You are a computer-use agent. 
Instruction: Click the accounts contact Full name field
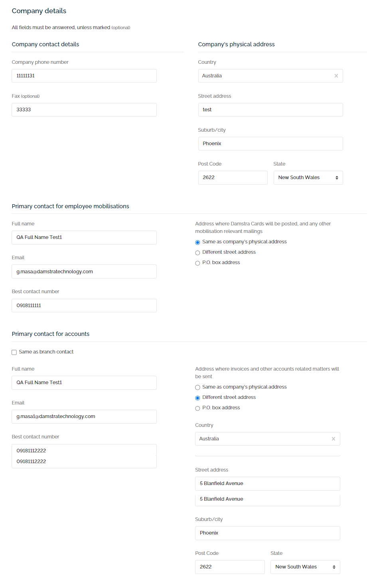84,383
